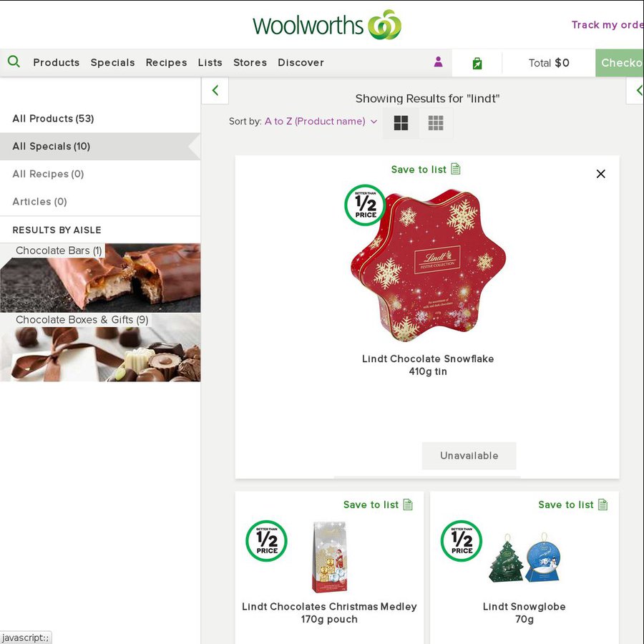Screen dimensions: 644x644
Task: Click the Woolworths logo
Action: pos(326,24)
